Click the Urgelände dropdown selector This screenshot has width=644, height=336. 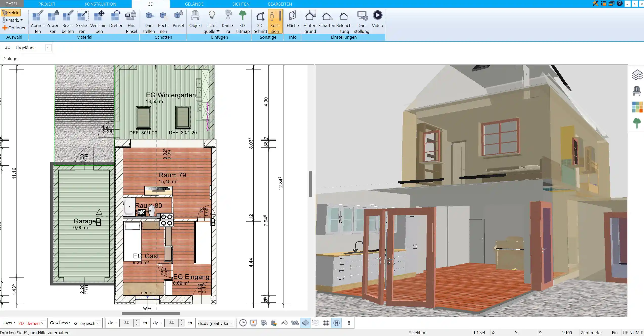[48, 48]
